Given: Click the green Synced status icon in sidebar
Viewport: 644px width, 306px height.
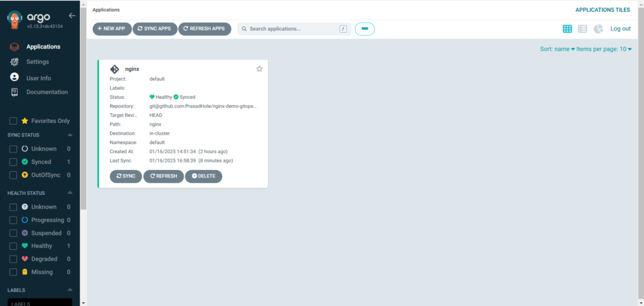Looking at the screenshot, I should [x=25, y=162].
